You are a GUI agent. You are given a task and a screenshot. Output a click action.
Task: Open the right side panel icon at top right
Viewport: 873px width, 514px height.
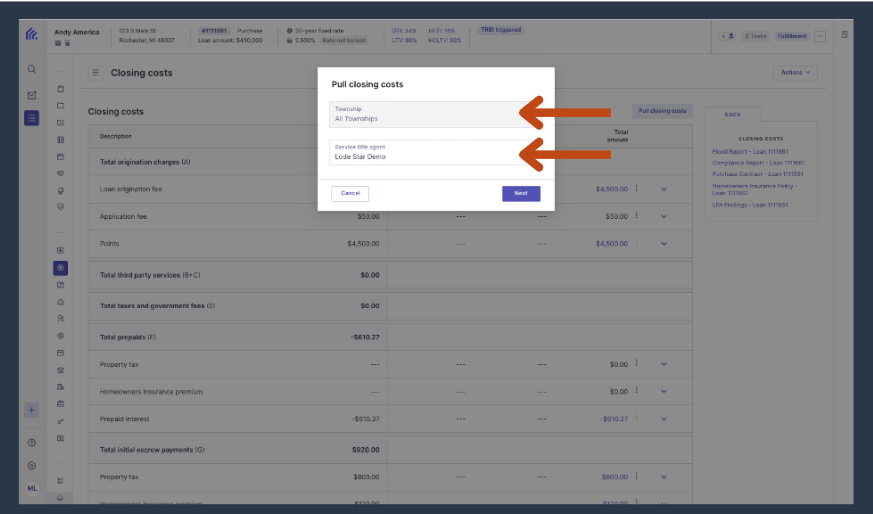[845, 35]
